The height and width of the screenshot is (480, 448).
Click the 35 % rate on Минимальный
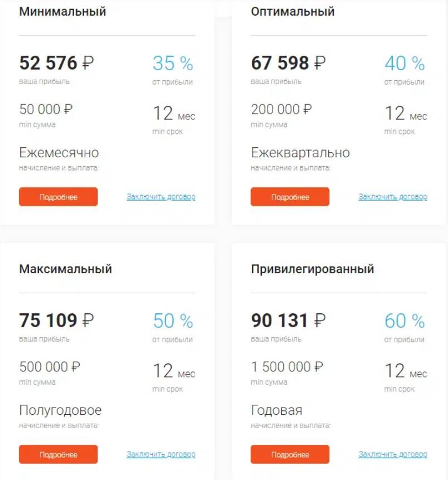pyautogui.click(x=172, y=62)
